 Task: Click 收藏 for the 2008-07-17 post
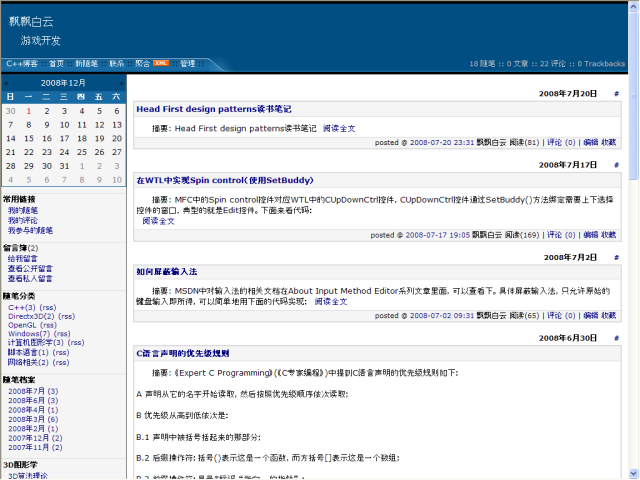(609, 235)
